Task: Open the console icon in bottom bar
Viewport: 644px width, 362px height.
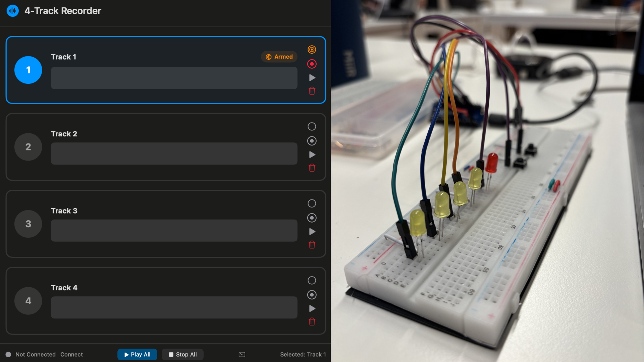Action: (x=242, y=354)
